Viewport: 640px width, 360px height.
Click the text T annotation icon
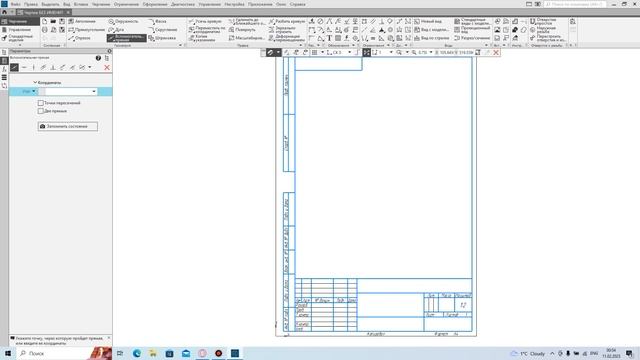329,38
